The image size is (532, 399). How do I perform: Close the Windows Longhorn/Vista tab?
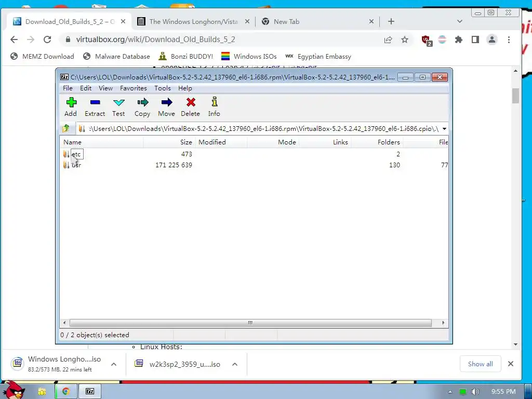click(247, 21)
